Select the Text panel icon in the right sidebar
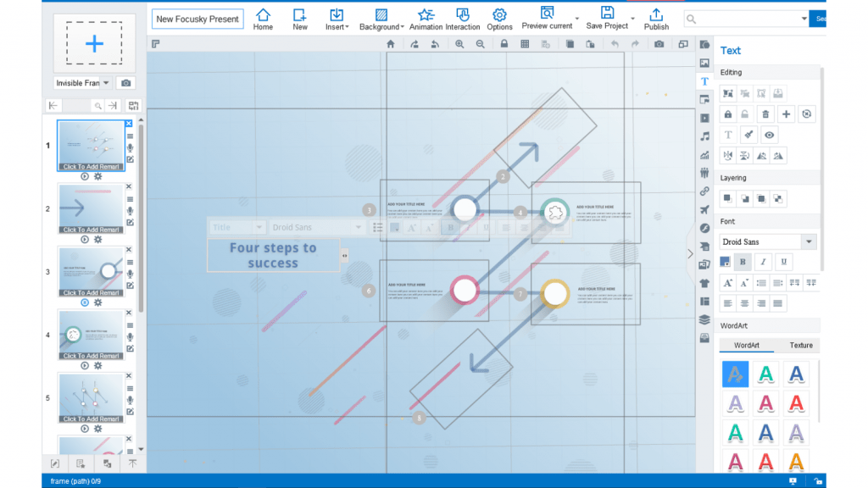868x488 pixels. click(x=704, y=80)
